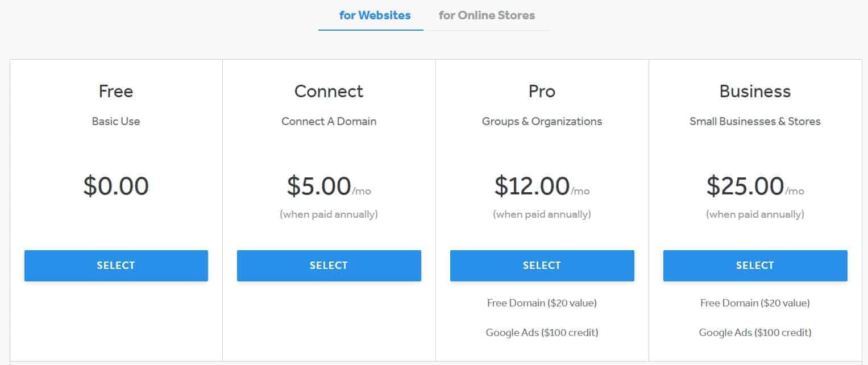868x365 pixels.
Task: Click "Connect A Domain" description text
Action: [x=329, y=121]
